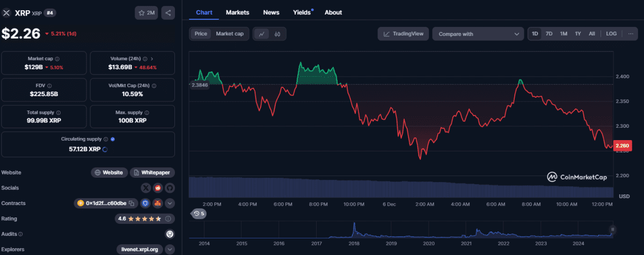Click 99.99B XRP total supply
Screen dimensions: 644x255
tap(45, 121)
